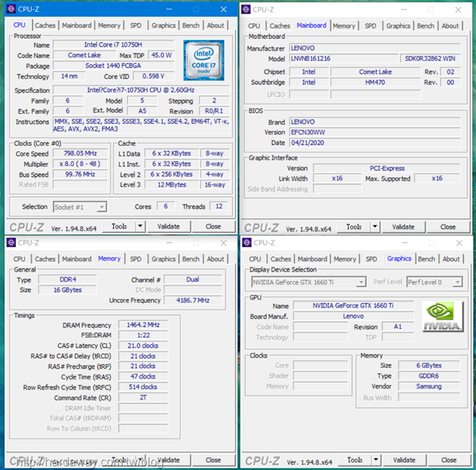Click CPU-Z app icon in Mainboard window title bar

tap(246, 10)
